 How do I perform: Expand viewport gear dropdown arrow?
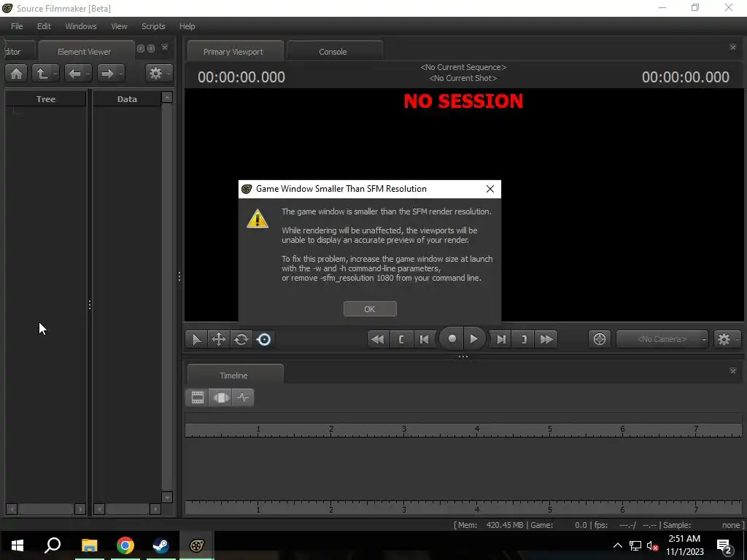[738, 340]
